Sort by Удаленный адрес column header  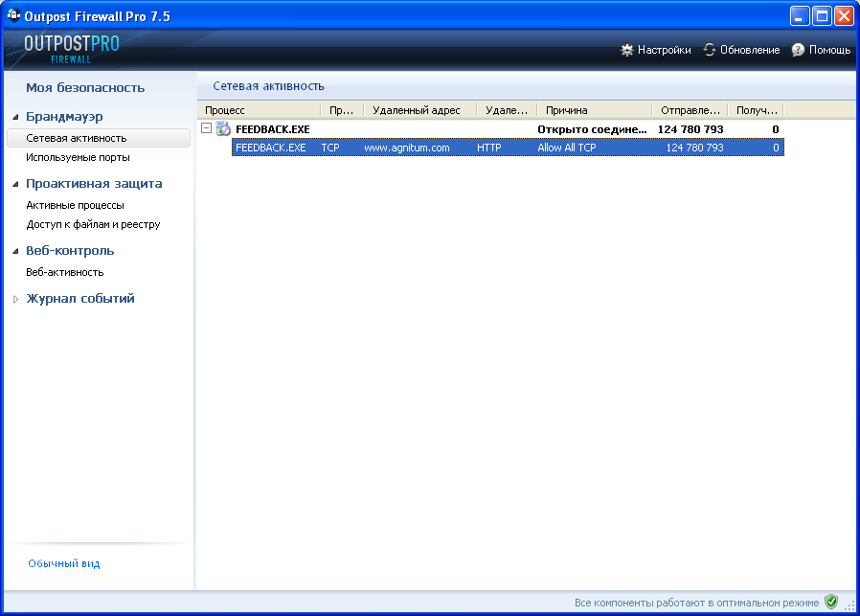click(420, 110)
